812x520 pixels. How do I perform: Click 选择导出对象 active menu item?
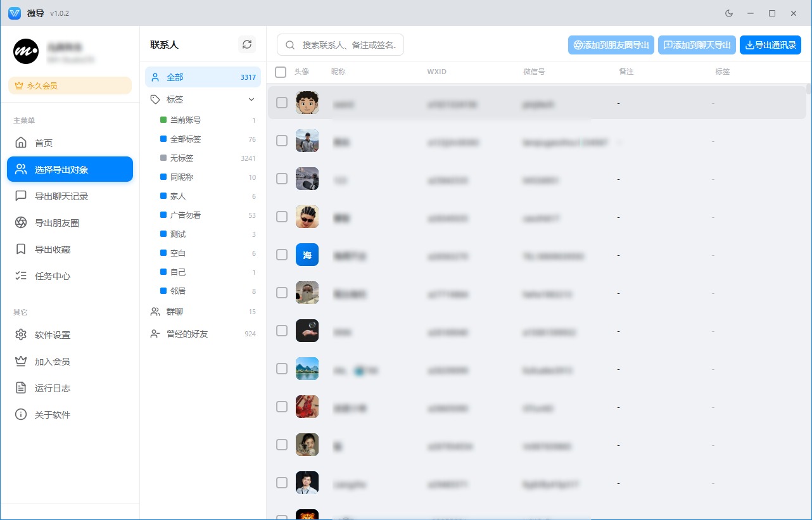click(70, 170)
